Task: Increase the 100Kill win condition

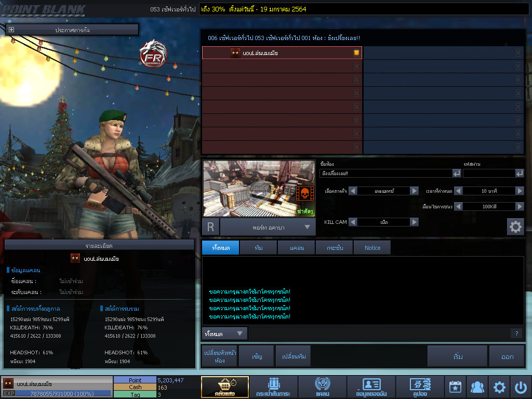Action: point(520,206)
